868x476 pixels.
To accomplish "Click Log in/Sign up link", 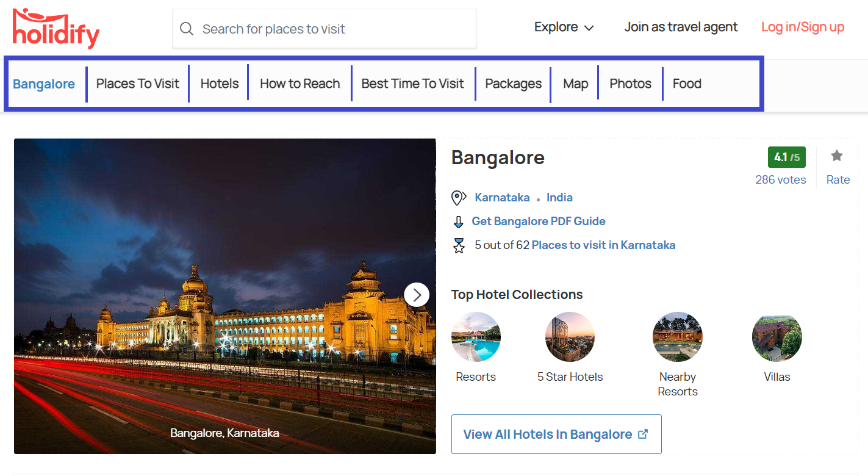I will click(803, 27).
